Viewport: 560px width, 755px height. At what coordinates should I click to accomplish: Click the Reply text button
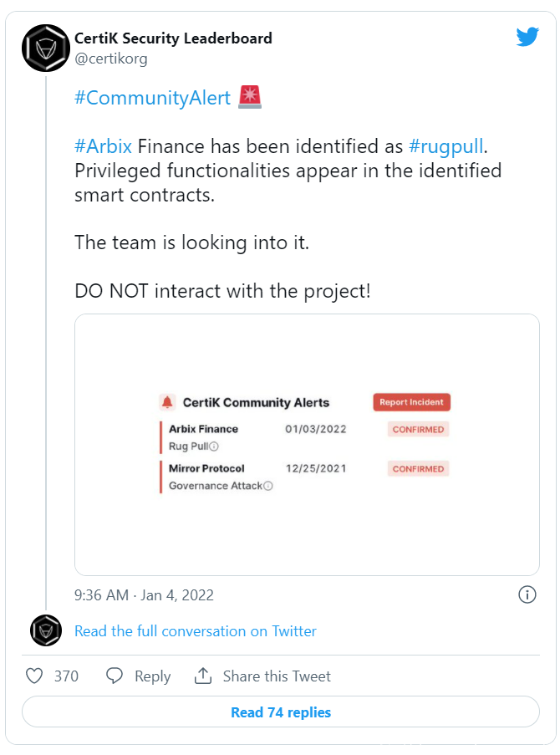152,676
